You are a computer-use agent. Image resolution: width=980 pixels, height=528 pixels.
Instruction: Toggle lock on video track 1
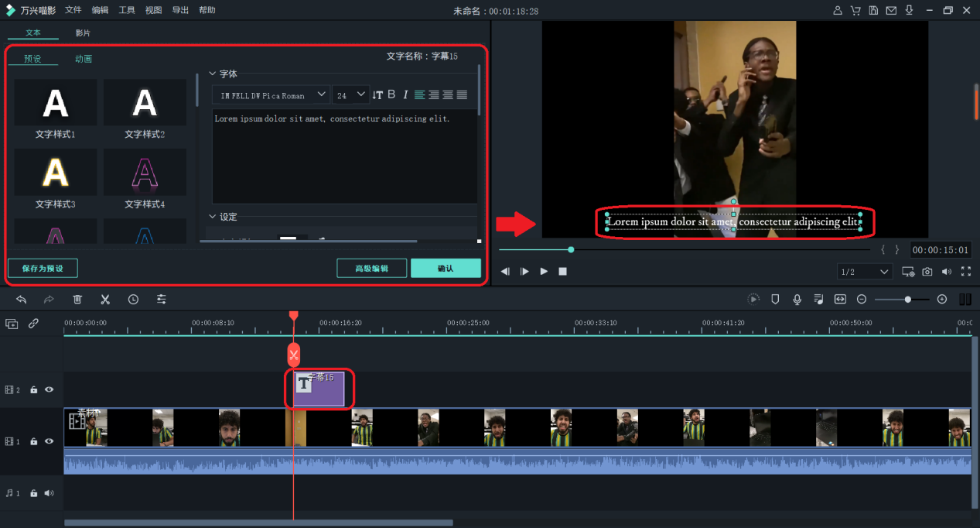33,441
